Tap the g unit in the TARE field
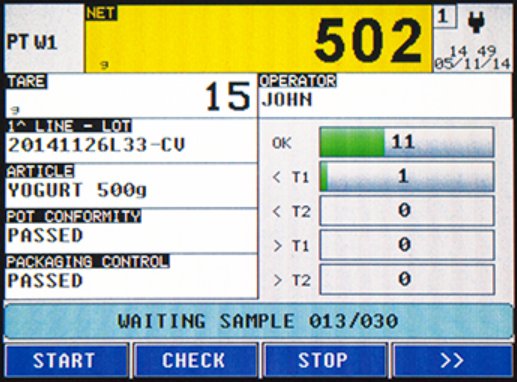This screenshot has width=517, height=382. 14,110
